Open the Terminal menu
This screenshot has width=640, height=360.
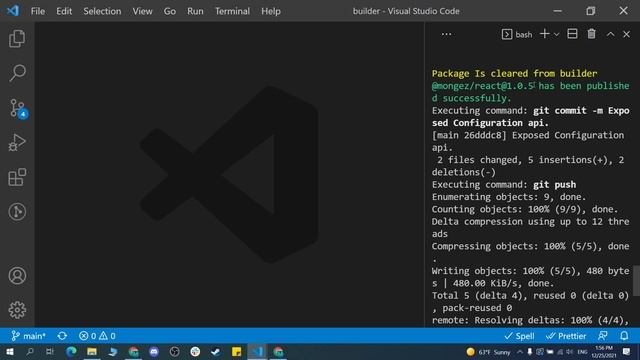(x=232, y=11)
